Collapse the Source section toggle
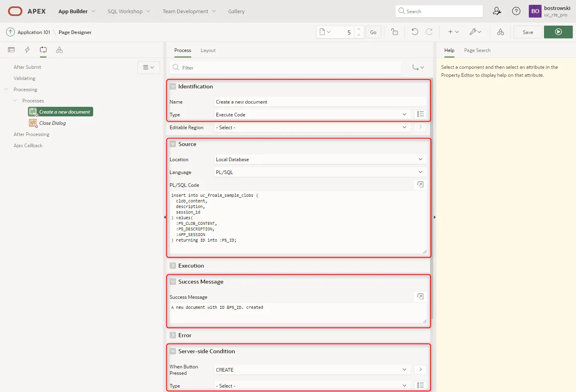The width and height of the screenshot is (576, 392). click(x=173, y=144)
